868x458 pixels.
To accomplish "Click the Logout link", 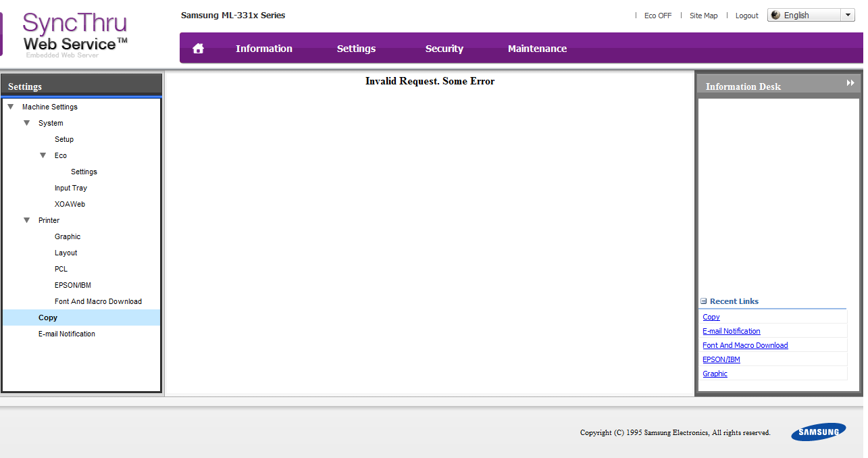I will pyautogui.click(x=746, y=16).
